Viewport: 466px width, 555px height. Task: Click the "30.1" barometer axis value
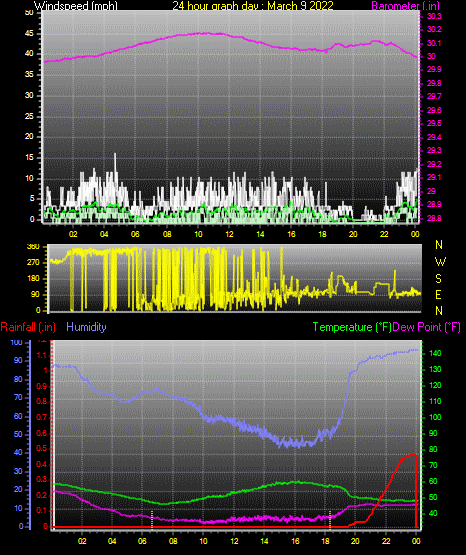click(x=434, y=43)
